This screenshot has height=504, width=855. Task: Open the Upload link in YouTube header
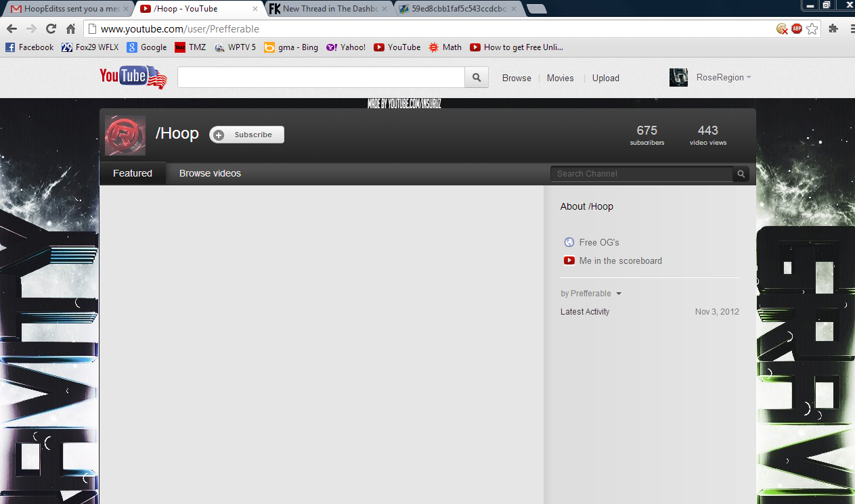(x=606, y=78)
